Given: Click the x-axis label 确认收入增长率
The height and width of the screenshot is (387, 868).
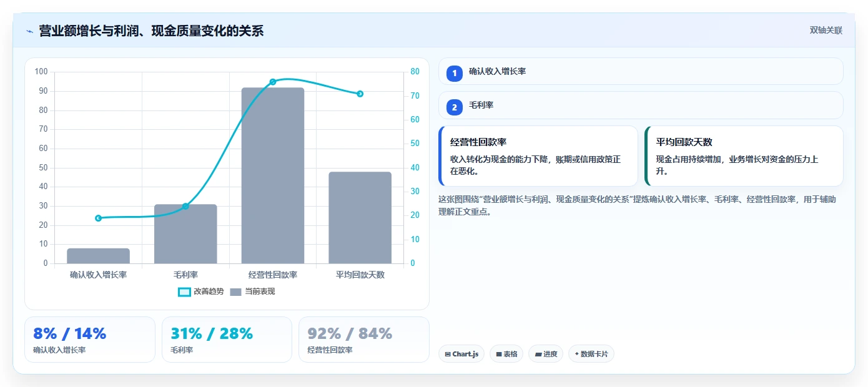Looking at the screenshot, I should pos(98,275).
